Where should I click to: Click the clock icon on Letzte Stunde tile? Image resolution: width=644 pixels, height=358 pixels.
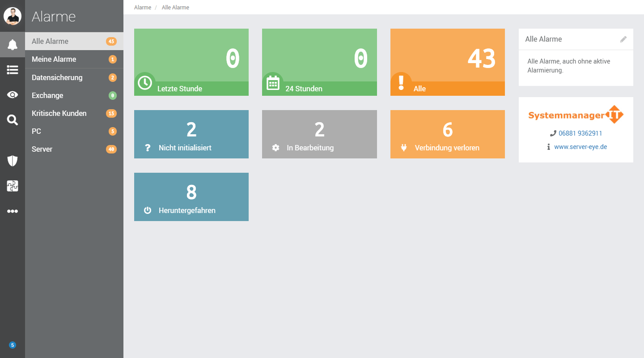pyautogui.click(x=145, y=82)
